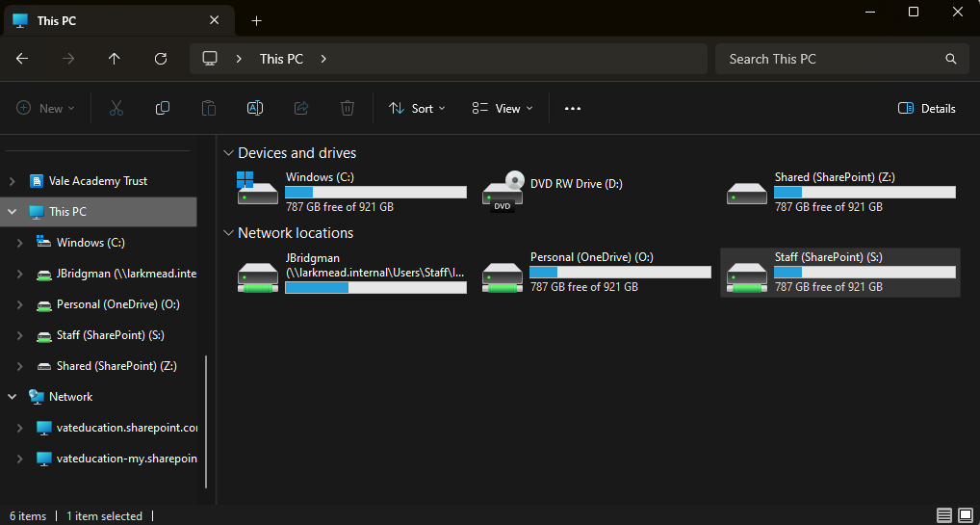Expand Staff (SharePoint) (S:) in sidebar tree
This screenshot has height=525, width=980.
[x=20, y=335]
